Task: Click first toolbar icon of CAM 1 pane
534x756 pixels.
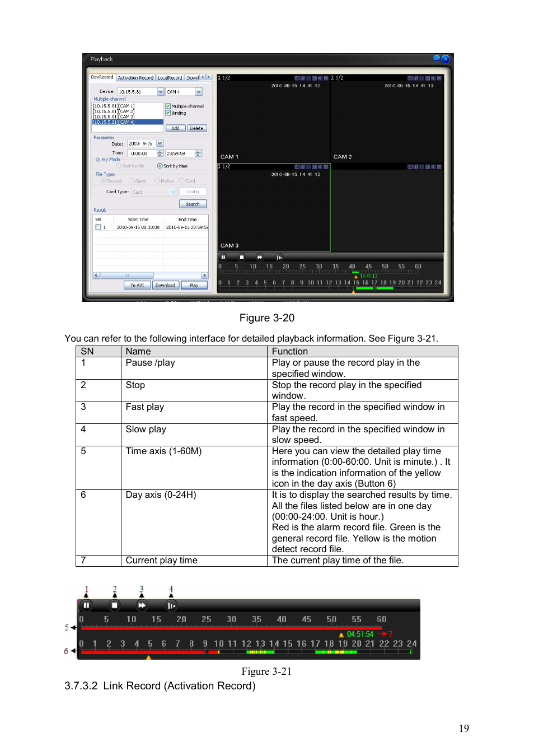Action: (297, 78)
